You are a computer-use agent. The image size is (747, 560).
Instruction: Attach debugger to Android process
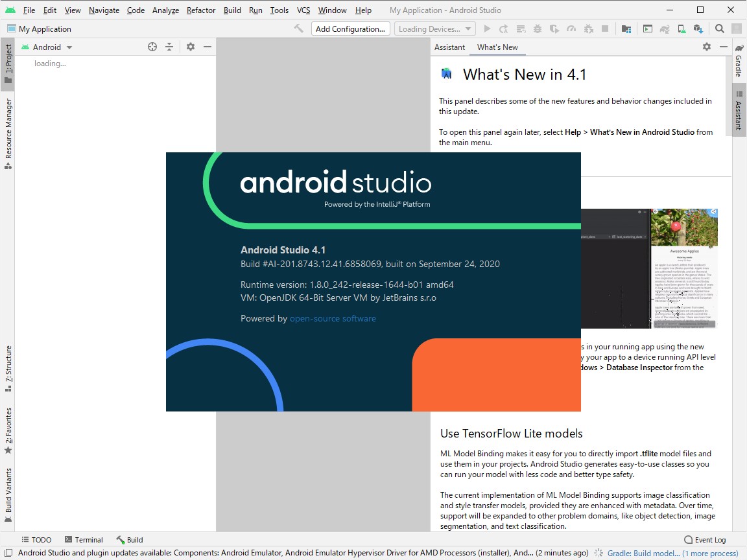[x=588, y=29]
